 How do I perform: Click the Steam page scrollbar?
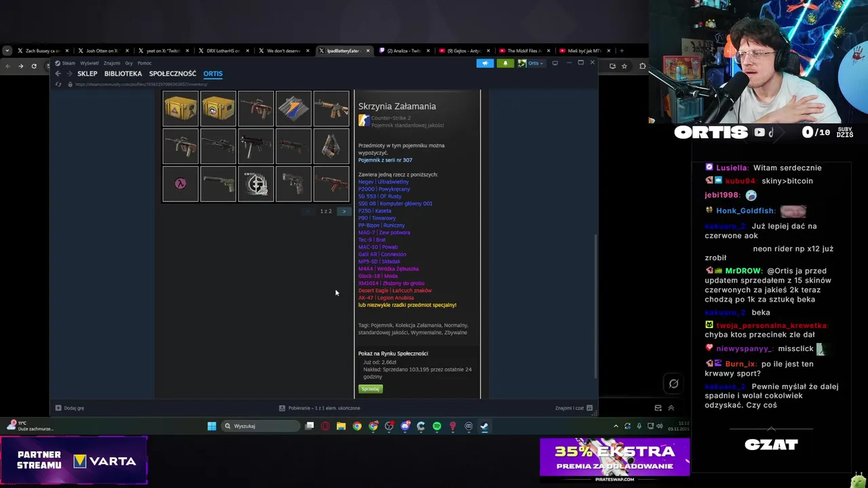[595, 306]
